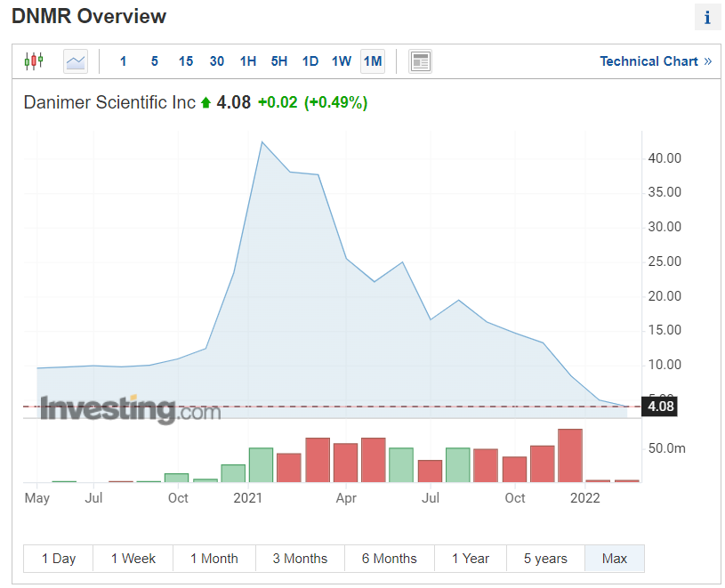Click the '50.0m' volume axis label
Viewport: 725px width, 588px height.
pyautogui.click(x=667, y=448)
